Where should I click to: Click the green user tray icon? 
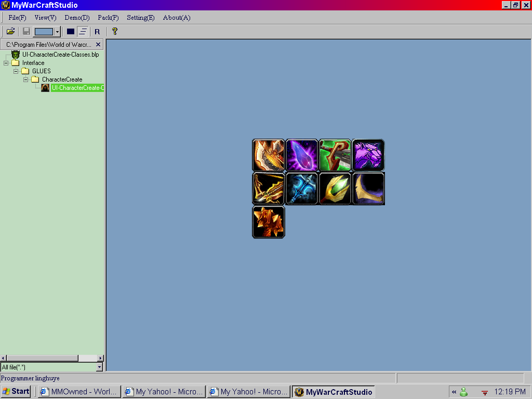tap(464, 392)
